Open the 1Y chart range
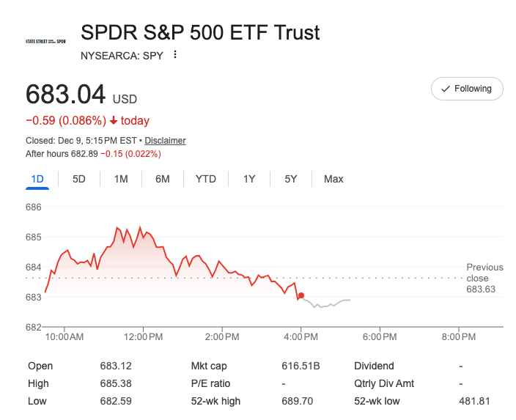 coord(249,179)
